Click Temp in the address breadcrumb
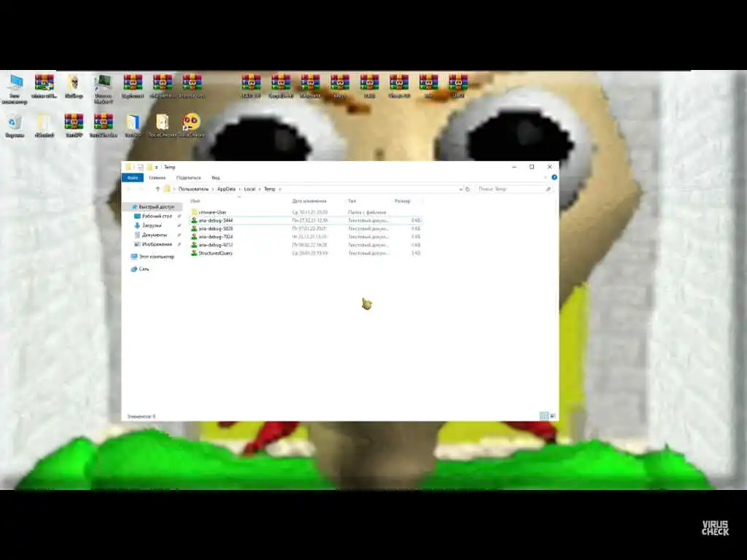Image resolution: width=747 pixels, height=560 pixels. [270, 189]
